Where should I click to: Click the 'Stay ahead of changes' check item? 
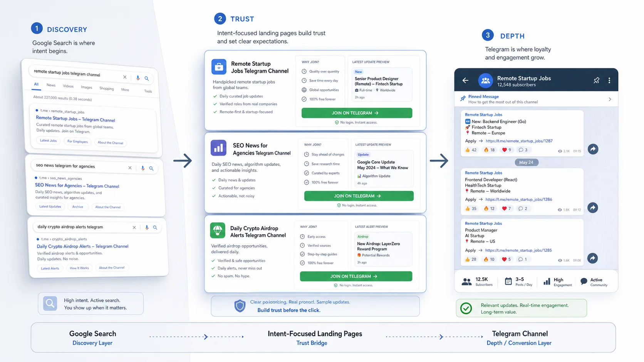click(324, 155)
